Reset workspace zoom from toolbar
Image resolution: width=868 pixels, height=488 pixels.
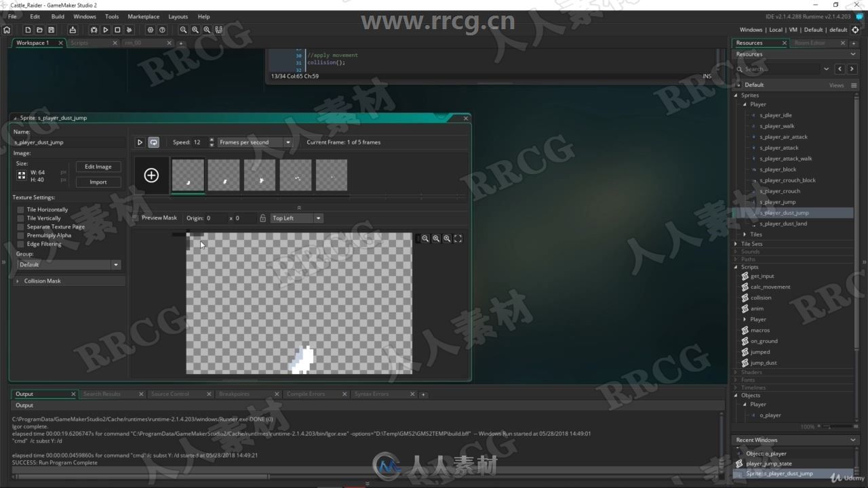click(195, 30)
